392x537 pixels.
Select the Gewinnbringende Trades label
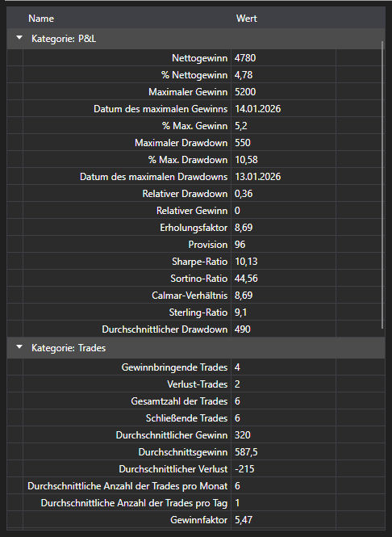tap(174, 367)
